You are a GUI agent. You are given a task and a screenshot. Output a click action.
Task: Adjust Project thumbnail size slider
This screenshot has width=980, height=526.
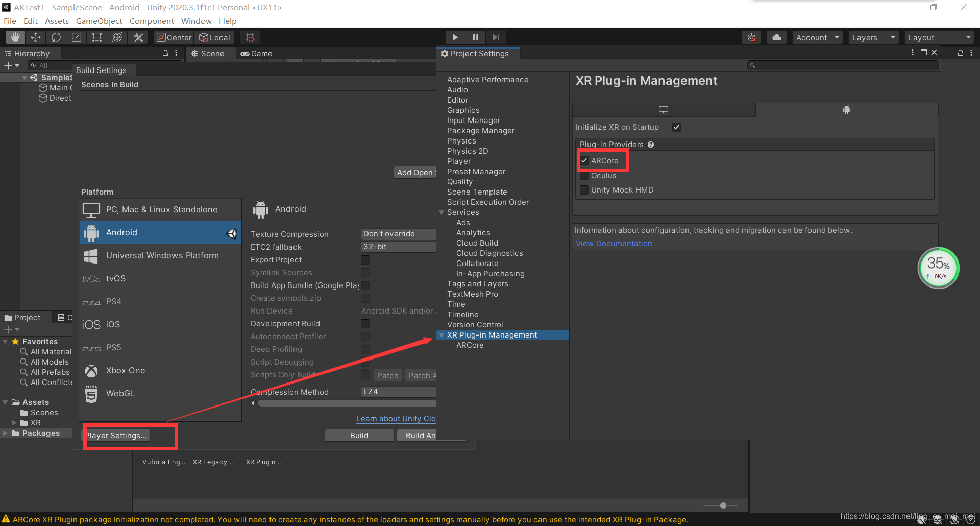723,505
